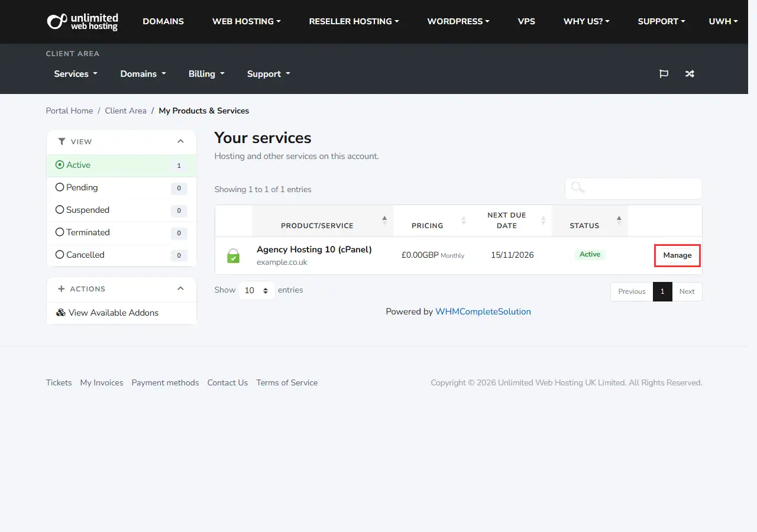The image size is (757, 532).
Task: Click the Previous pagination button
Action: pos(632,291)
